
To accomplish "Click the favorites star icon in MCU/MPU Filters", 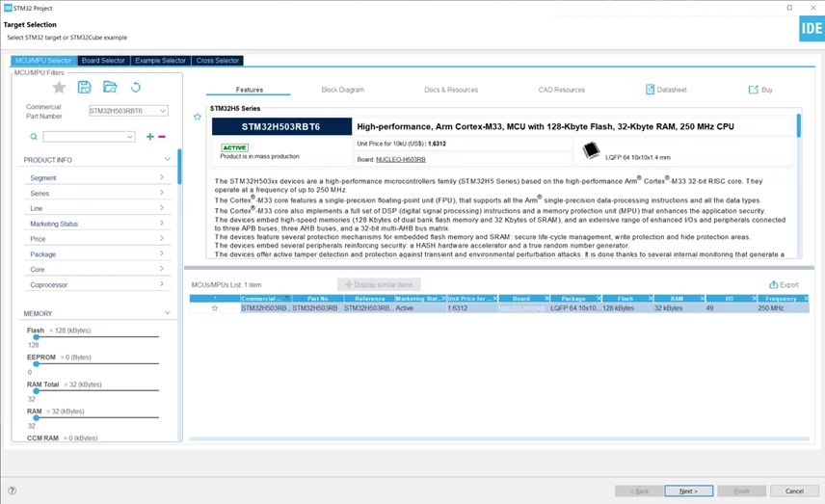I will pos(59,88).
